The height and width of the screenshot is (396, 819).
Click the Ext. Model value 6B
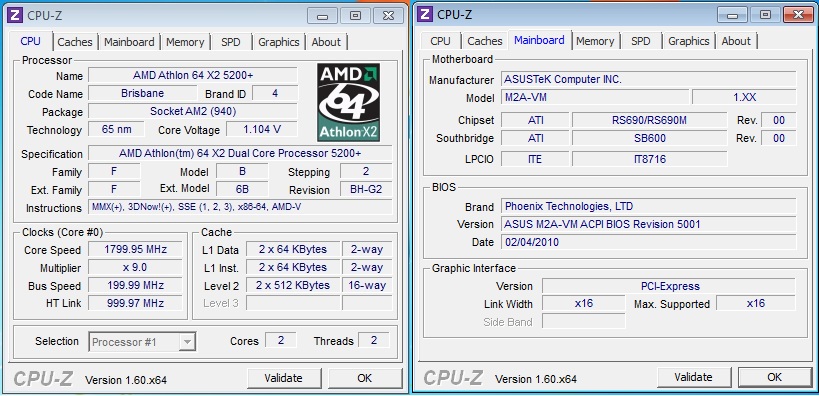[x=242, y=189]
